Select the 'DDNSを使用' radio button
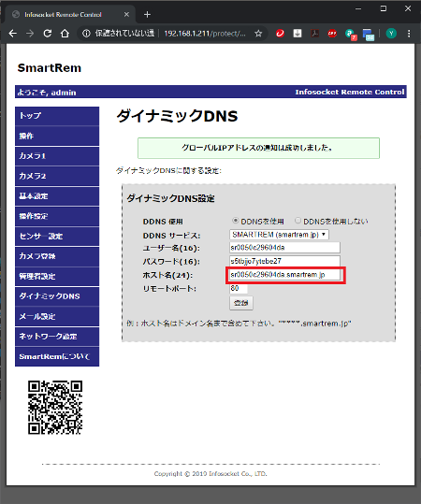This screenshot has width=421, height=504. [236, 221]
